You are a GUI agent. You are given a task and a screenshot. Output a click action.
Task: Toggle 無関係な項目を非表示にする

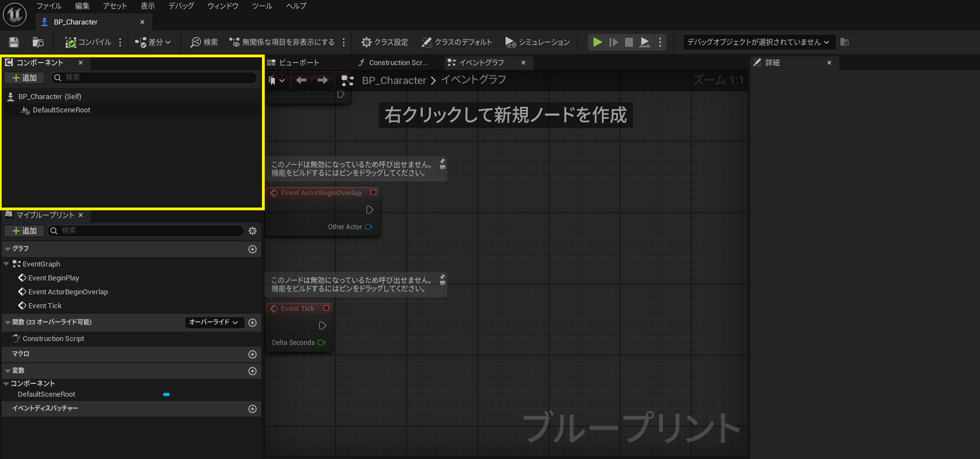point(282,42)
